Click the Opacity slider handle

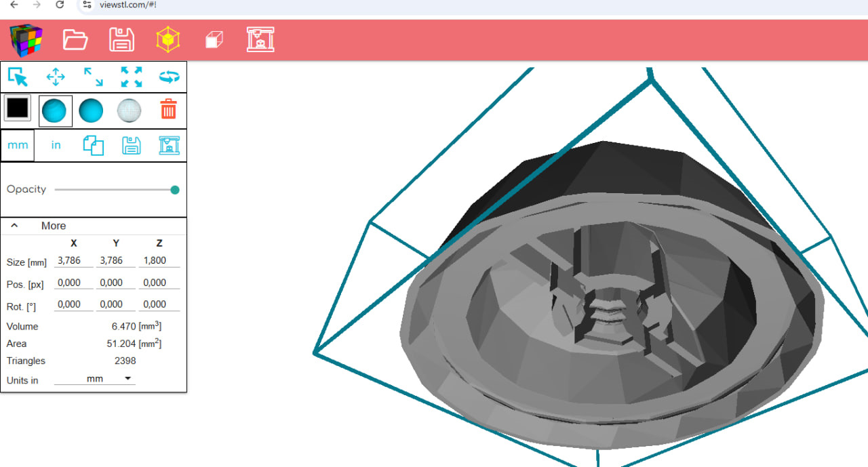(175, 190)
